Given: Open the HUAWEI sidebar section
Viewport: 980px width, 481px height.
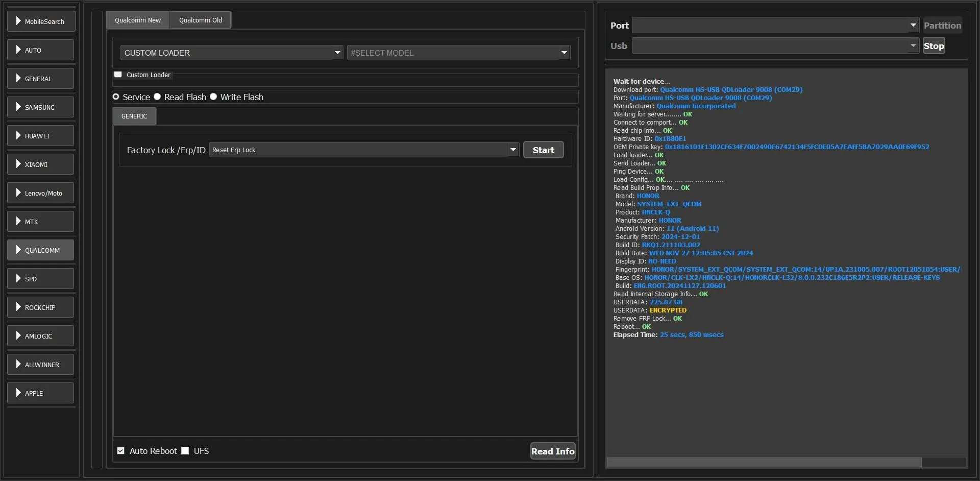Looking at the screenshot, I should (41, 136).
